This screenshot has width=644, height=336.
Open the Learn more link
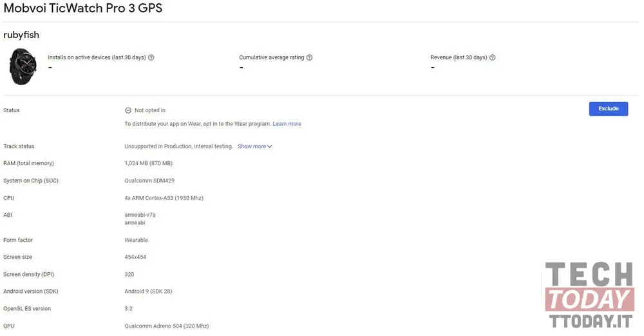pos(287,124)
